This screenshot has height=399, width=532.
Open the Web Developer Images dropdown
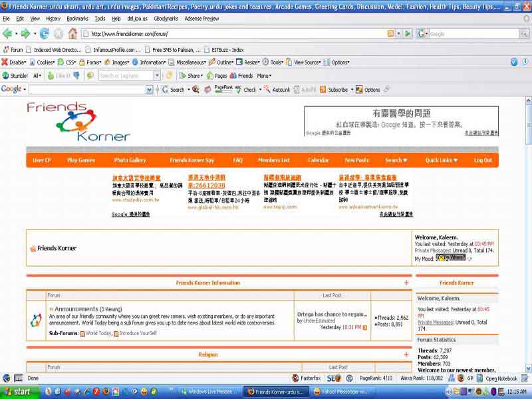(x=117, y=62)
